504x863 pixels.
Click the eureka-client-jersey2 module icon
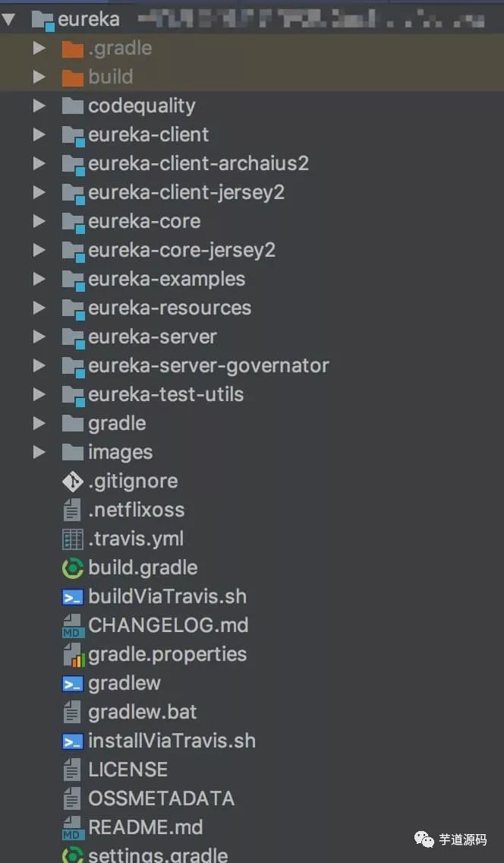point(73,194)
